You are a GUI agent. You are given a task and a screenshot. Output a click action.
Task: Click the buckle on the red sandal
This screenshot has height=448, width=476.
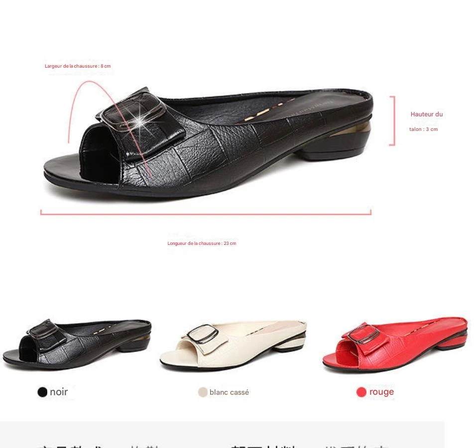pos(363,334)
